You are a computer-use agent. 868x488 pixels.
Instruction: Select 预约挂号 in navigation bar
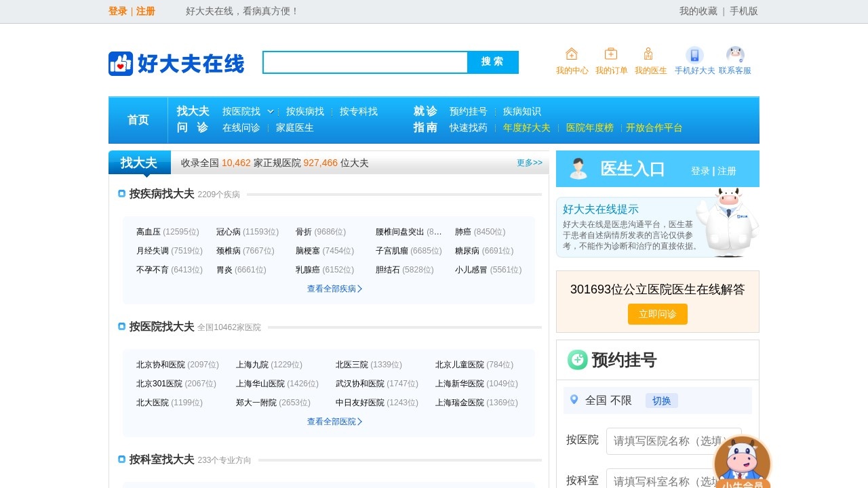468,111
